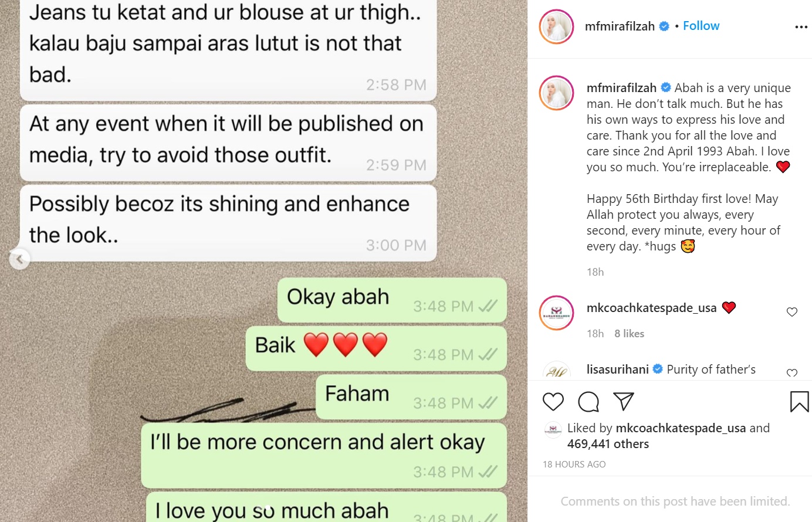Image resolution: width=812 pixels, height=522 pixels.
Task: Save post with bookmark icon
Action: (x=799, y=402)
